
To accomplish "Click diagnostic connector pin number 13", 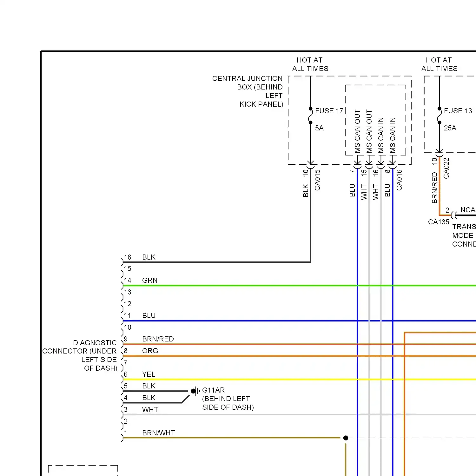I will (x=128, y=292).
